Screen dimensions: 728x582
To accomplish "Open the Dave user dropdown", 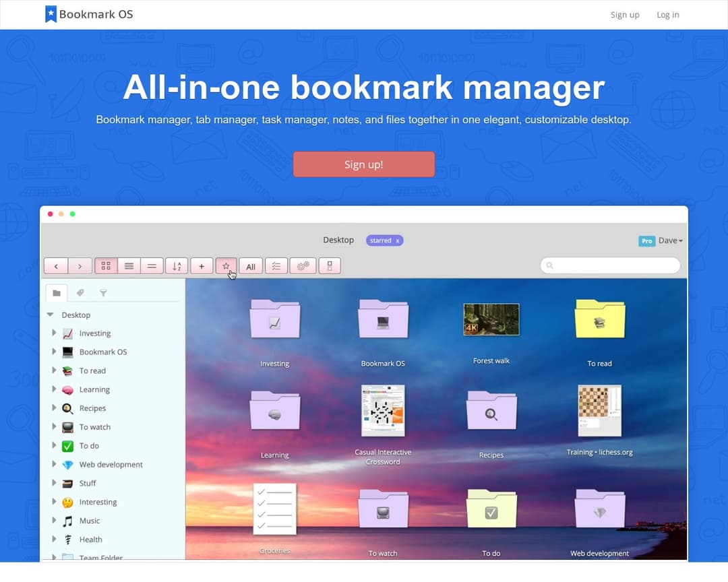I will (671, 240).
